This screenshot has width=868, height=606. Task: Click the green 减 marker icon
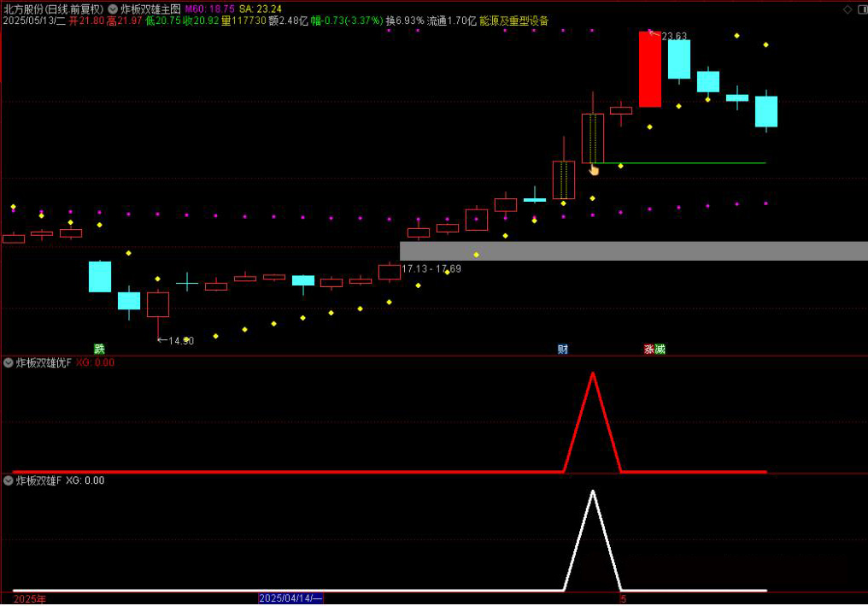(x=660, y=349)
